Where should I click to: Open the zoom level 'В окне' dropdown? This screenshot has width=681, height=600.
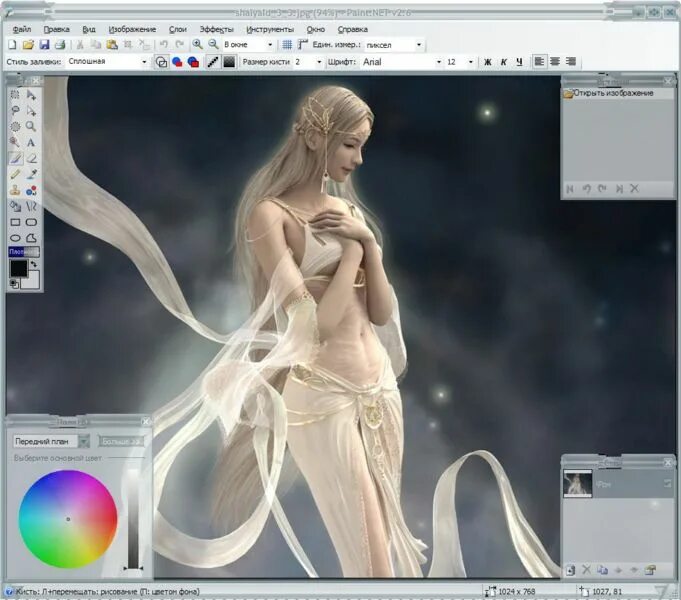(270, 44)
